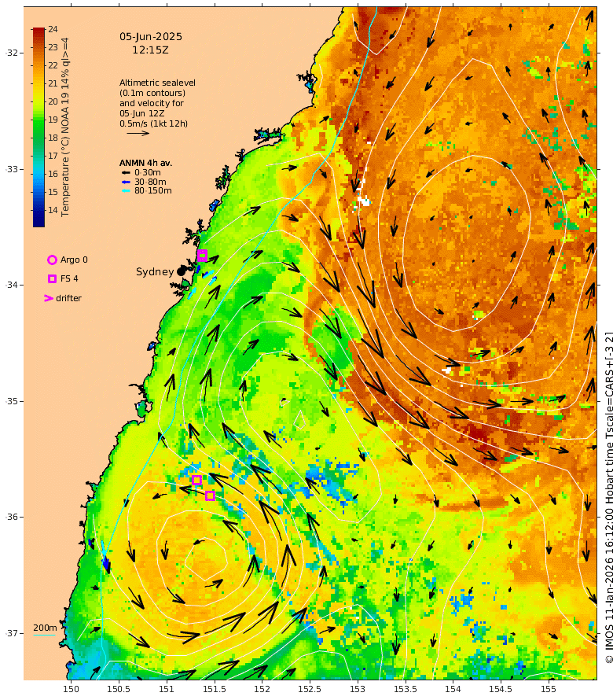Click the magenta FS square legend icon
Screen dimensions: 613x700
click(52, 278)
